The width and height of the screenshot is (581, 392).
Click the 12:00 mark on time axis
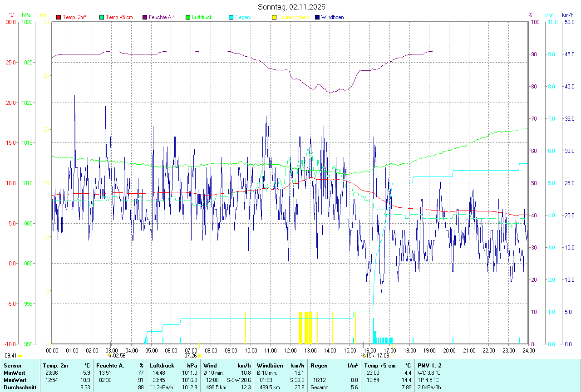pos(290,350)
